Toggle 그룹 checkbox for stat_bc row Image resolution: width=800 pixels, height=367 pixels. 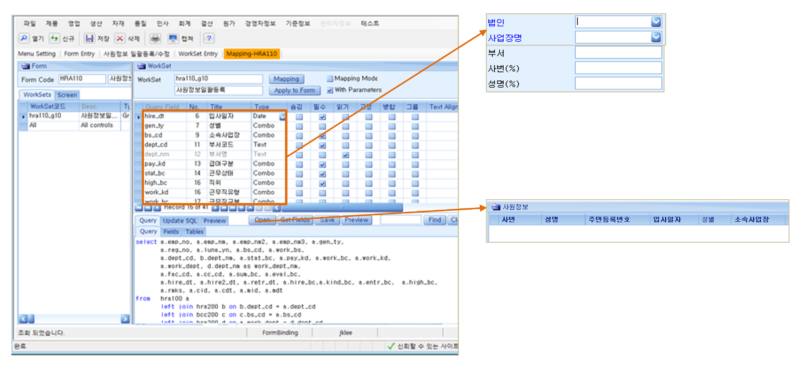coord(415,174)
